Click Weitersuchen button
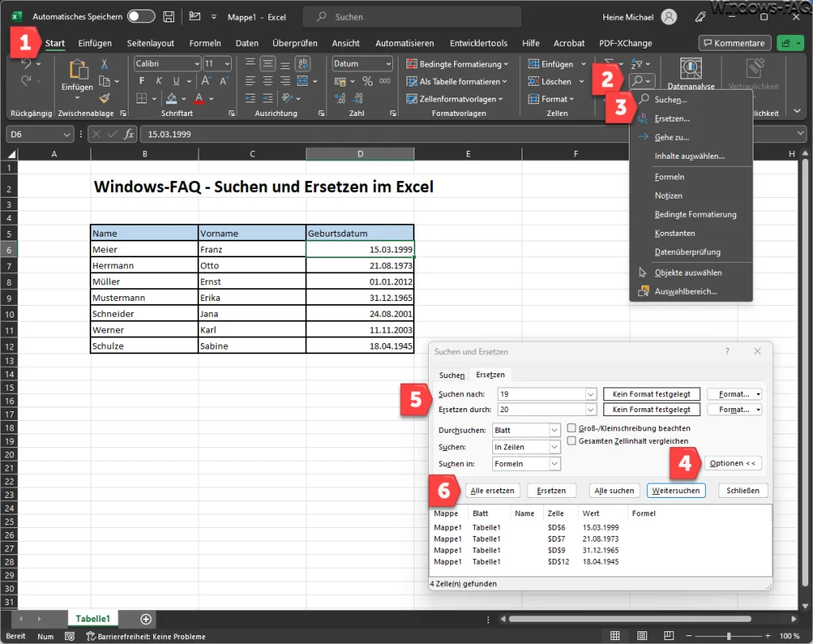Image resolution: width=813 pixels, height=644 pixels. point(676,491)
